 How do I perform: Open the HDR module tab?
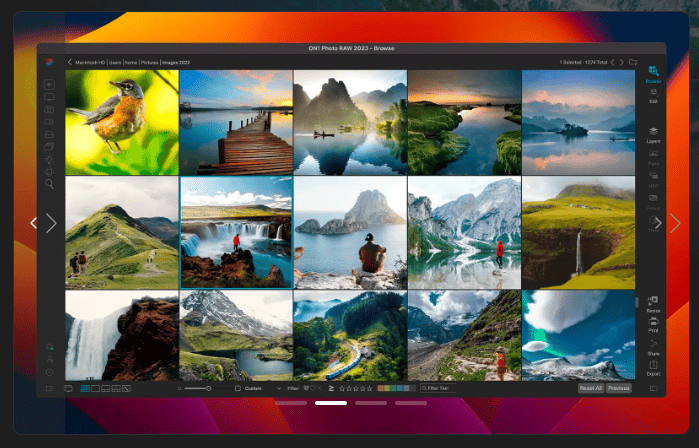tap(653, 180)
